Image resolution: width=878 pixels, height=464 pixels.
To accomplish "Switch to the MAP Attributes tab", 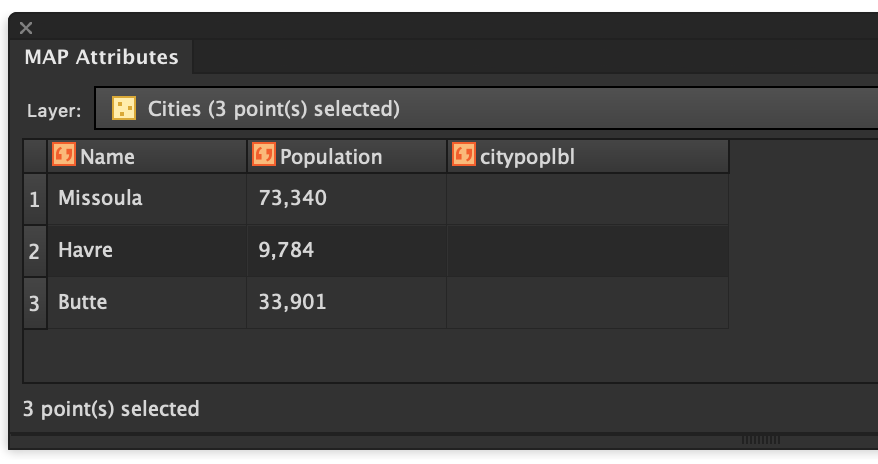I will (101, 57).
